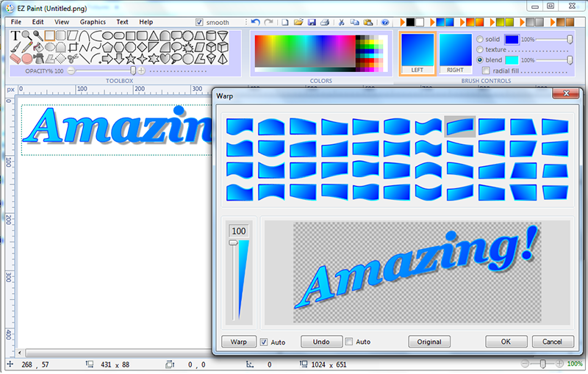Choose the heart shape tool
Screen dimensions: 588x374
pos(165,59)
